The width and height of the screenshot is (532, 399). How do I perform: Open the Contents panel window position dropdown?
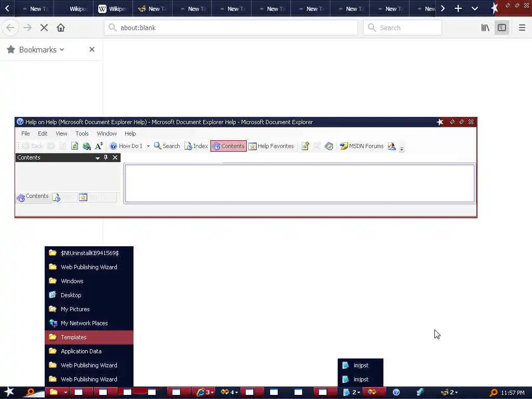pyautogui.click(x=97, y=158)
